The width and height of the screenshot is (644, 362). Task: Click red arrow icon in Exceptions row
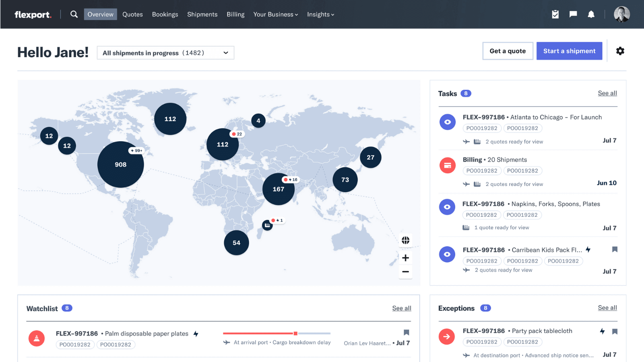click(x=447, y=337)
